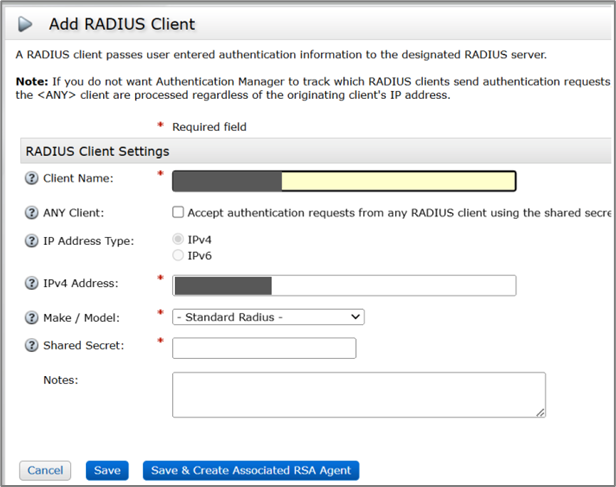Click Save & Create Associated RSA Agent
Image resolution: width=616 pixels, height=487 pixels.
click(250, 470)
